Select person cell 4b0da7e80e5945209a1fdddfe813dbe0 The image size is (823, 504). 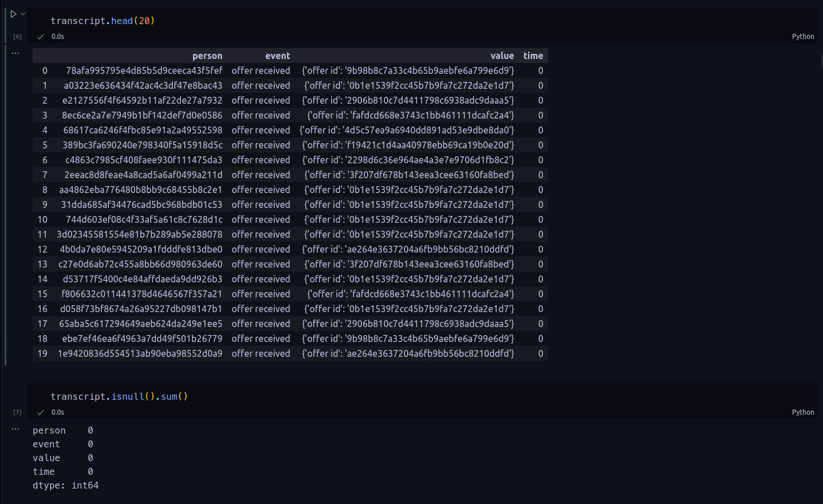click(x=141, y=249)
